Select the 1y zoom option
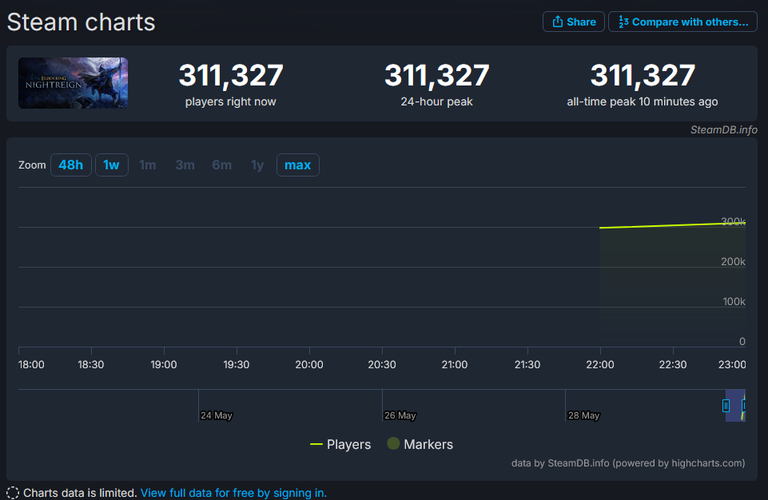The width and height of the screenshot is (768, 500). [x=257, y=165]
